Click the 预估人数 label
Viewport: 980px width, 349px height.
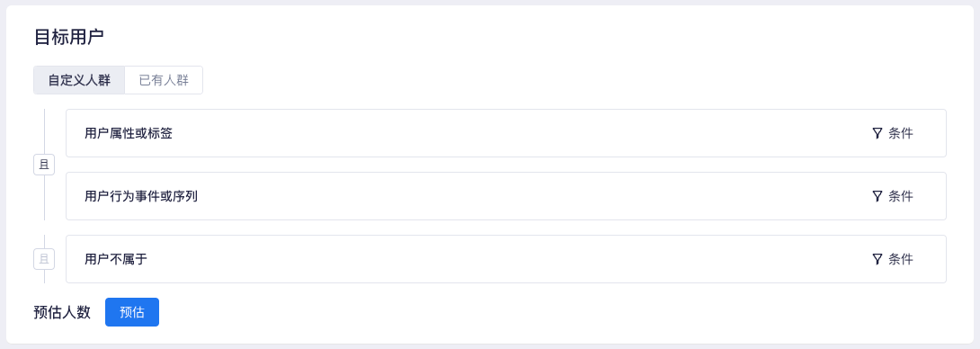point(62,312)
